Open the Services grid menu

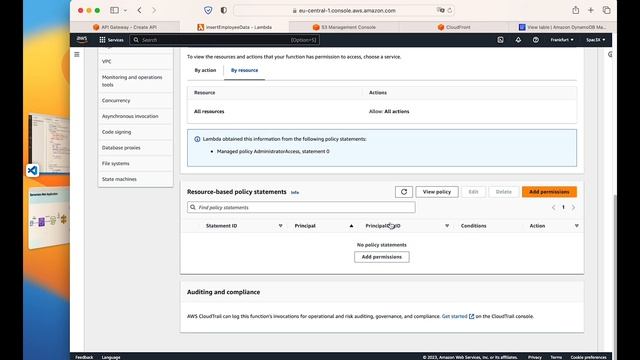coord(111,40)
